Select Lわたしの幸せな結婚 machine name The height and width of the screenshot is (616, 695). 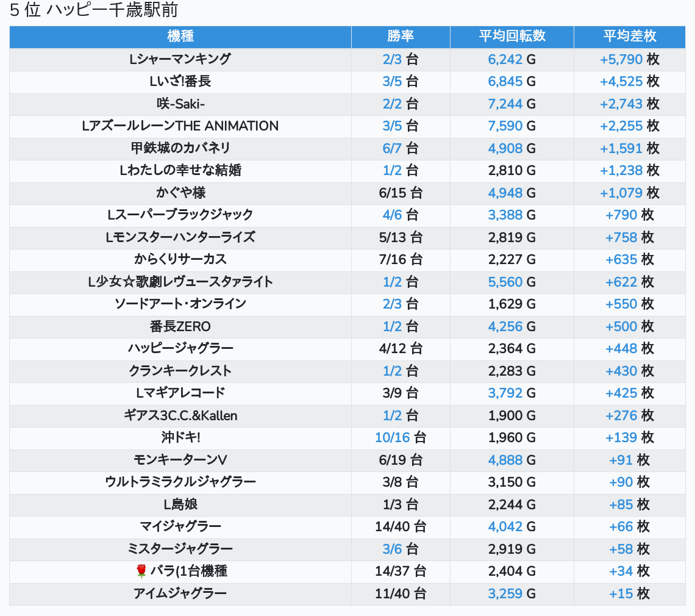(x=180, y=170)
